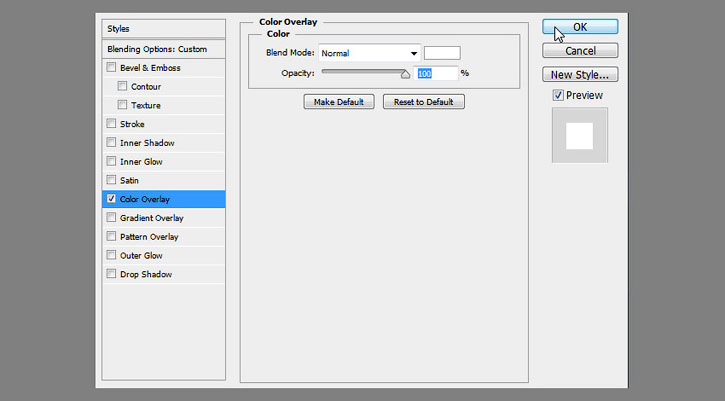Open the Blend Mode dropdown
725x401 pixels.
[369, 53]
